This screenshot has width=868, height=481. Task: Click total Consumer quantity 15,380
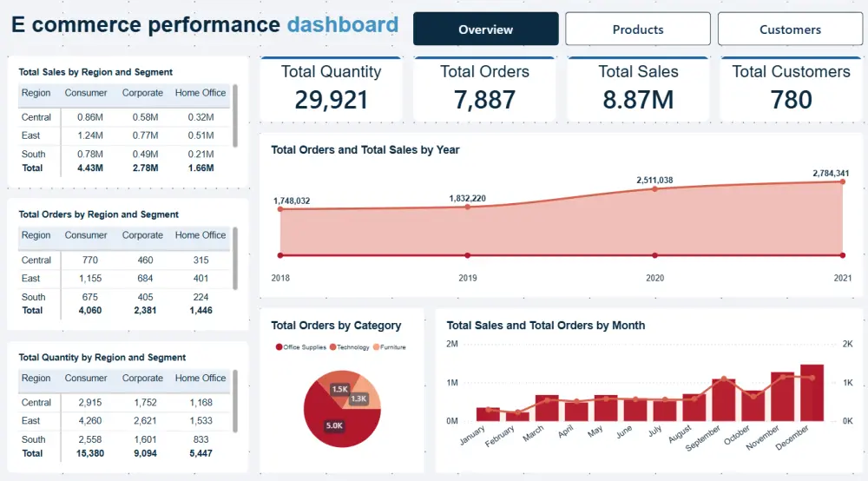coord(90,453)
